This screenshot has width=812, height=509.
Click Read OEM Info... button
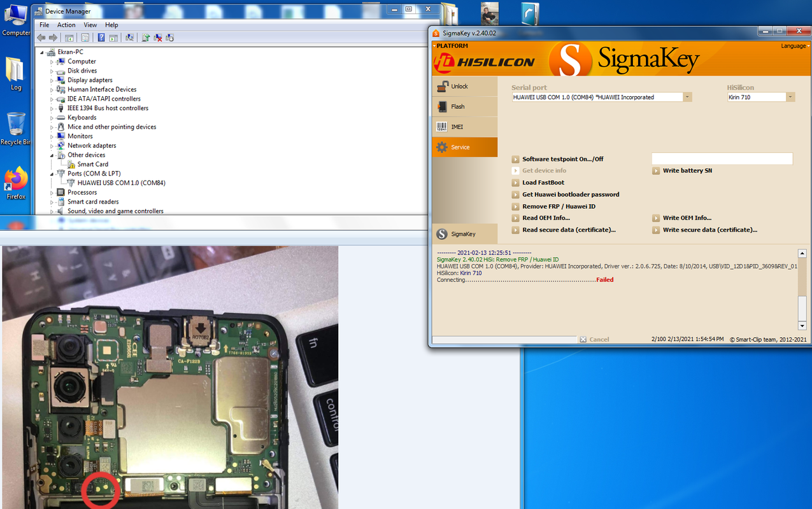(x=541, y=218)
